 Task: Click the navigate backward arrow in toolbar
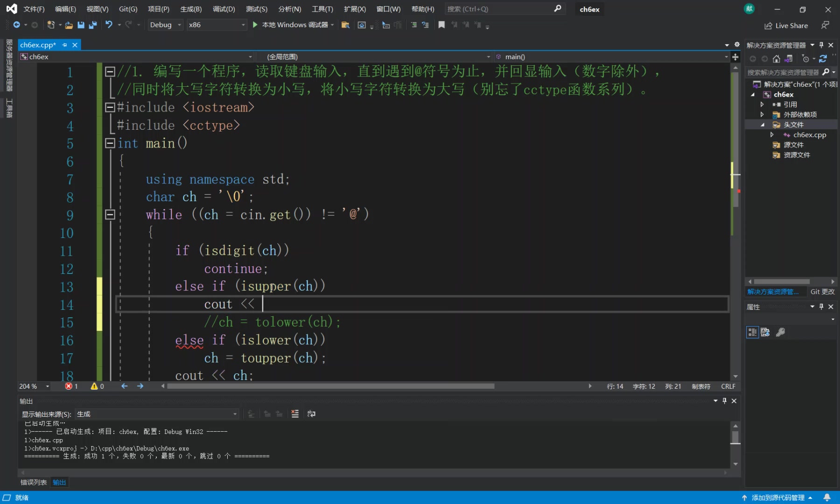[16, 25]
